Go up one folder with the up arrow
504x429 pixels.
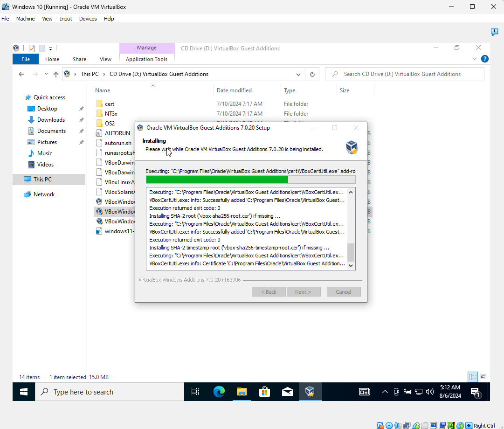tap(56, 74)
